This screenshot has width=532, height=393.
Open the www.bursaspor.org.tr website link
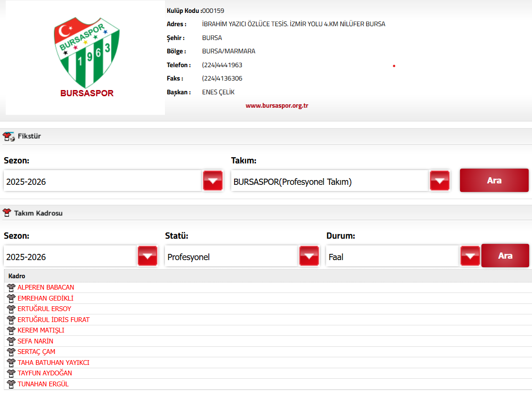[277, 105]
